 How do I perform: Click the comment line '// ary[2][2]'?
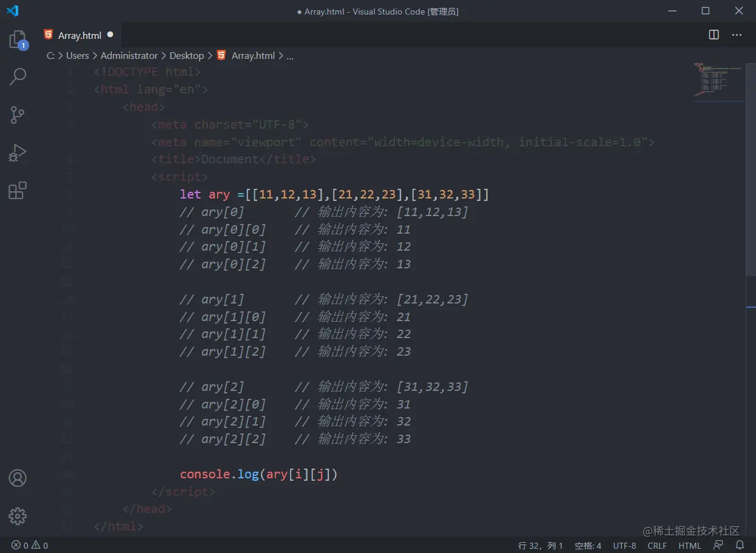point(223,439)
